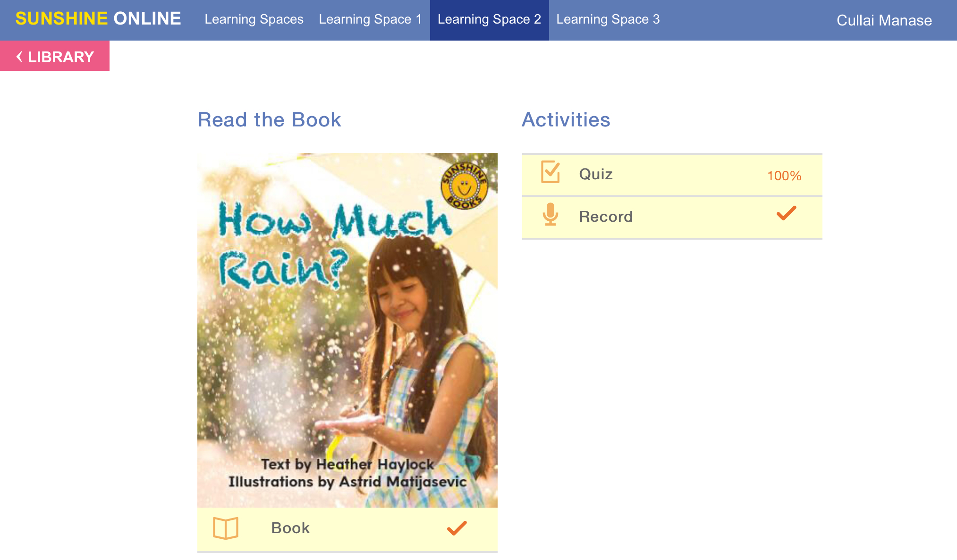Open the Book to read
This screenshot has width=957, height=560.
pos(347,529)
